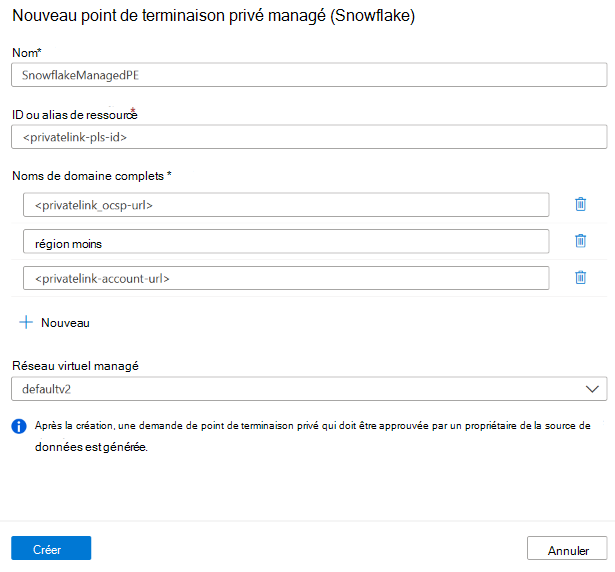The height and width of the screenshot is (572, 615).
Task: Click the Nom field label
Action: (x=27, y=53)
